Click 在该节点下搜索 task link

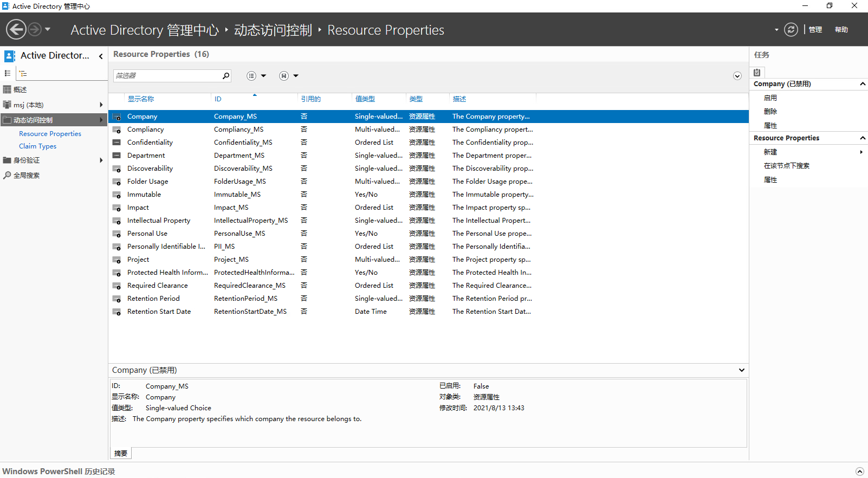tap(787, 166)
